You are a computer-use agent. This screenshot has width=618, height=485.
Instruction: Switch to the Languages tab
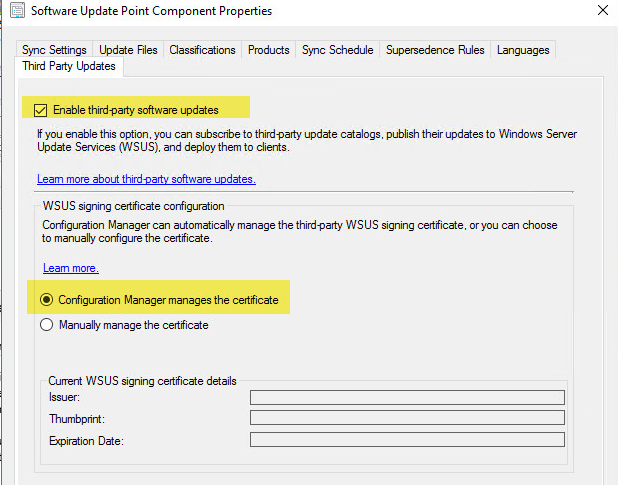pyautogui.click(x=523, y=50)
